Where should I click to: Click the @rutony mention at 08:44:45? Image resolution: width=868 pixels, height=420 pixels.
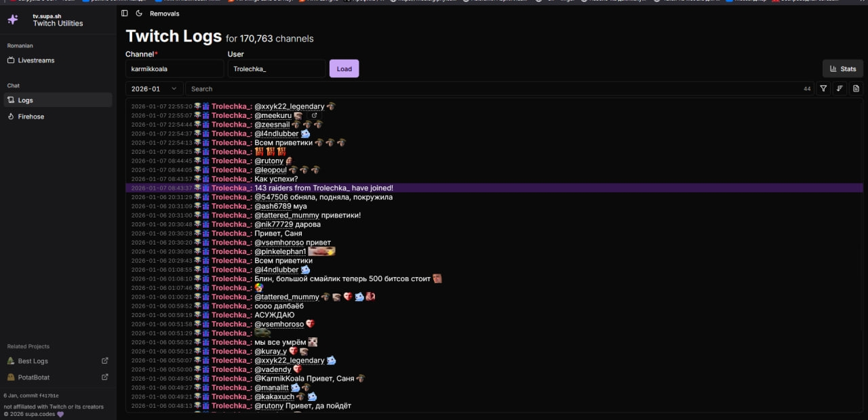click(269, 161)
